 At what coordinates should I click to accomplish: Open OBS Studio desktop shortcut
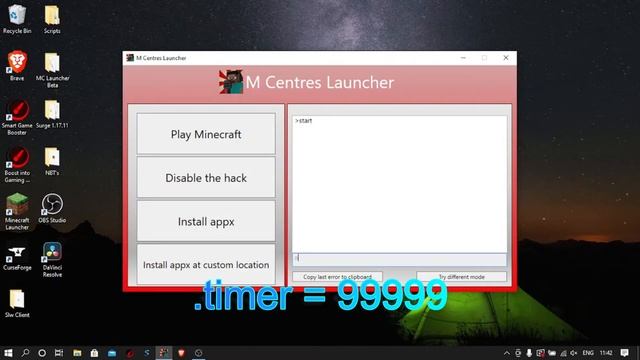click(52, 209)
